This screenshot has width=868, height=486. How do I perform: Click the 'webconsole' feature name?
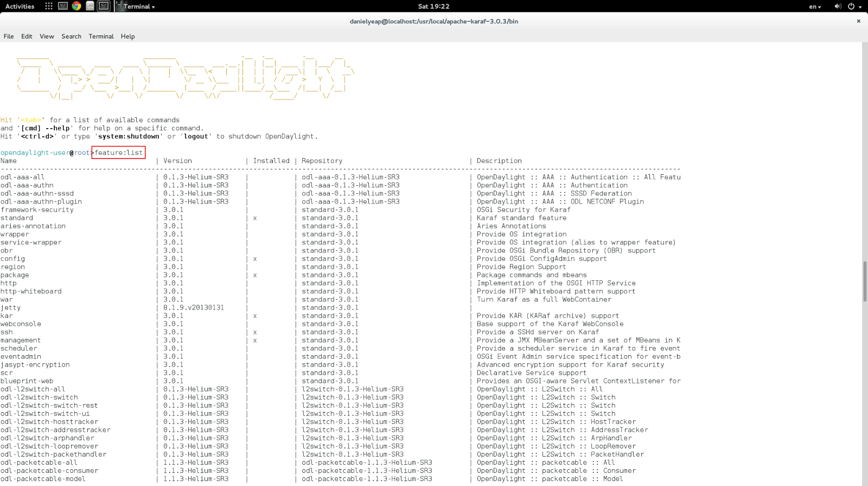point(21,324)
